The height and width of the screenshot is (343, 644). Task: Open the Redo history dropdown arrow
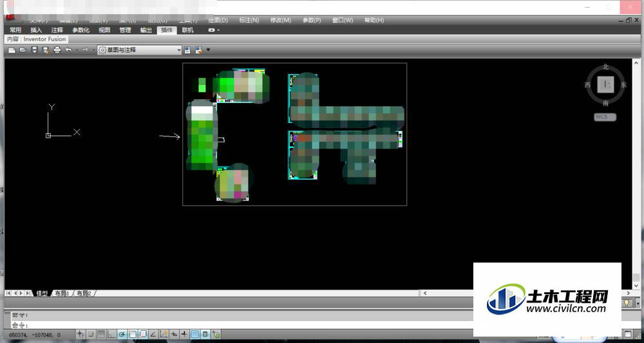[x=93, y=50]
